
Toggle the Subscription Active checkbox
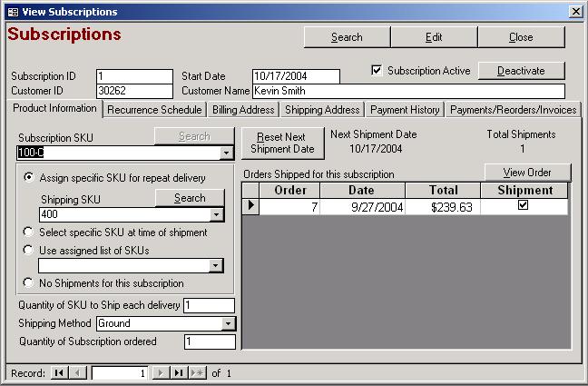tap(377, 70)
